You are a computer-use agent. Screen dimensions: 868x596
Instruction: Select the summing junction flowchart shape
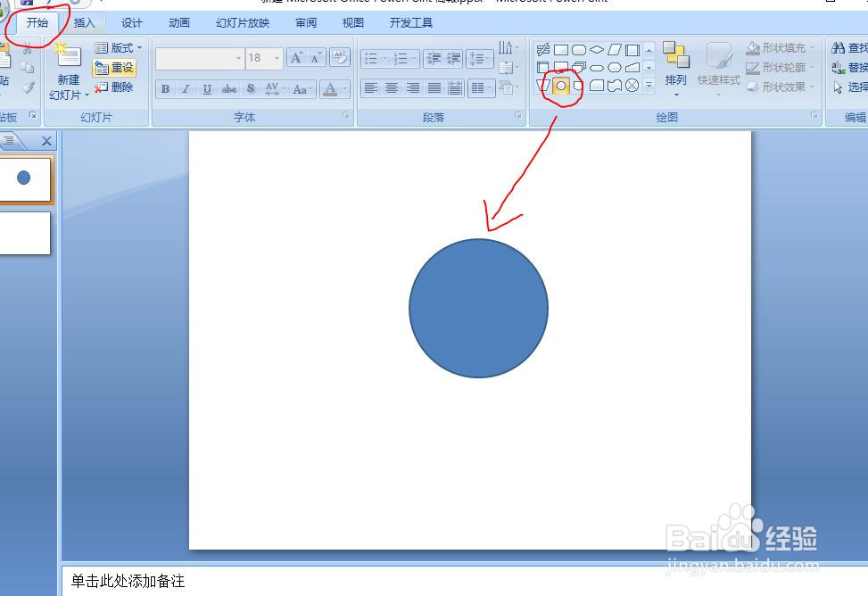632,86
